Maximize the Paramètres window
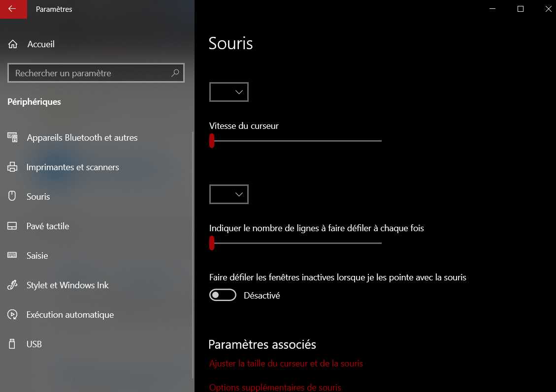Screen dimensions: 556x392 point(520,9)
